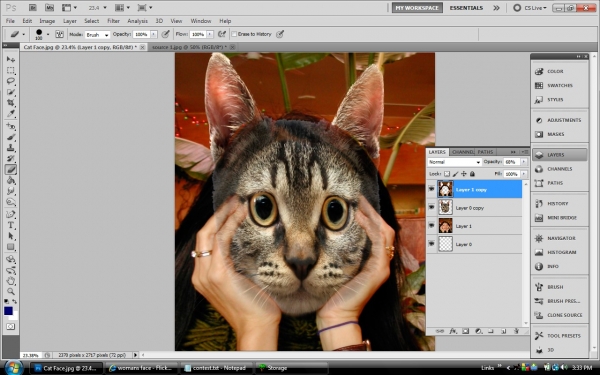Image resolution: width=600 pixels, height=375 pixels.
Task: Click the add layer style fx icon
Action: click(453, 331)
